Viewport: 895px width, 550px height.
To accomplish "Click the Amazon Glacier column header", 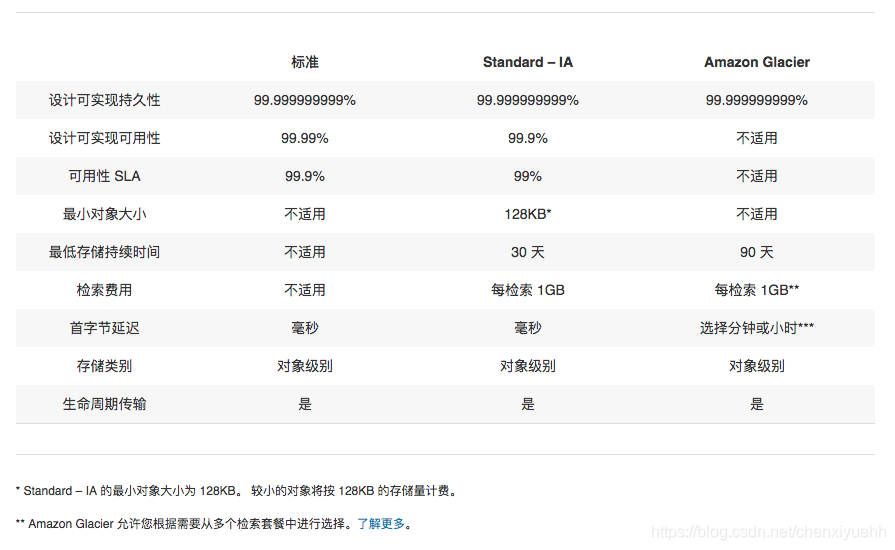I will point(757,62).
